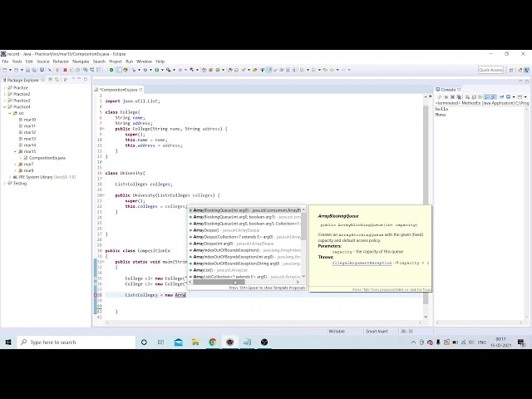
Task: Click the green Run play icon
Action: tap(157, 70)
